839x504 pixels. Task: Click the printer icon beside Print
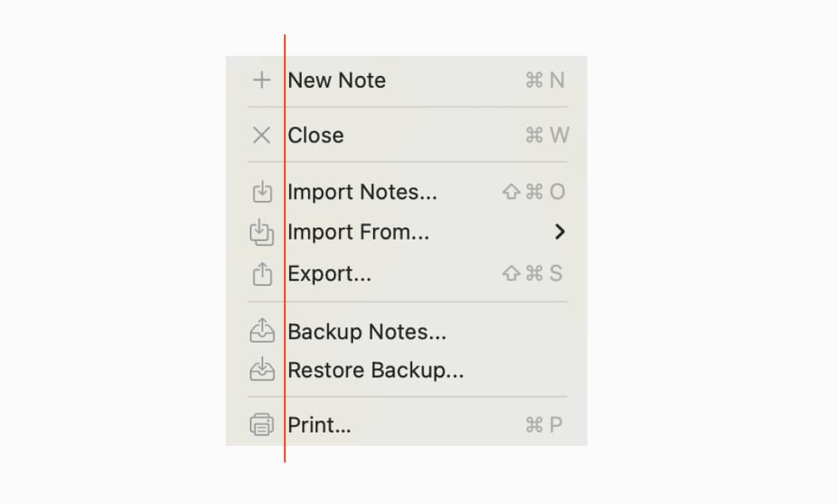tap(263, 424)
